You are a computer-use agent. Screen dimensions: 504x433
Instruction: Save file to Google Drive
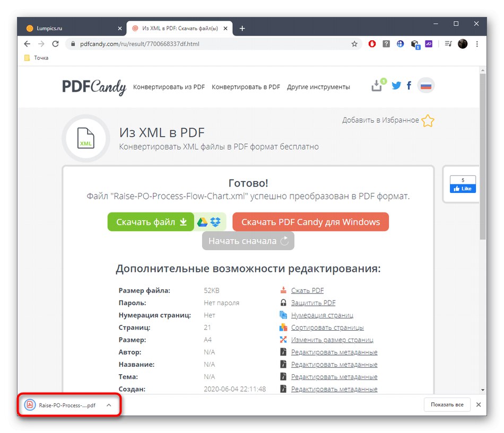coord(202,222)
